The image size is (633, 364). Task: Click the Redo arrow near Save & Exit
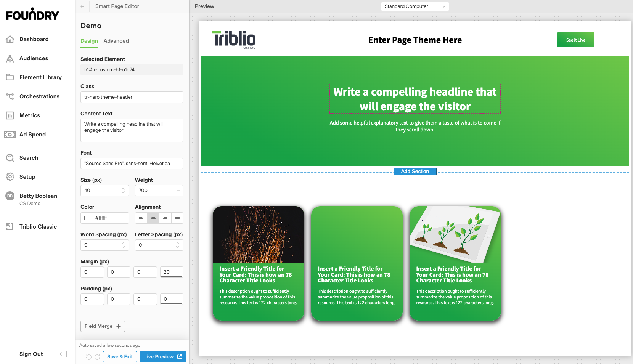pyautogui.click(x=98, y=357)
